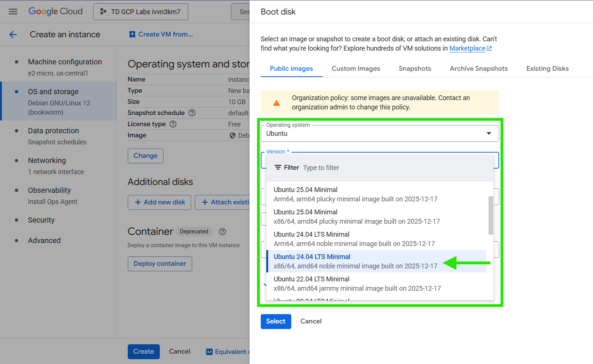Pick Ubuntu 25.04 Minimal Arm64 image

pos(355,194)
